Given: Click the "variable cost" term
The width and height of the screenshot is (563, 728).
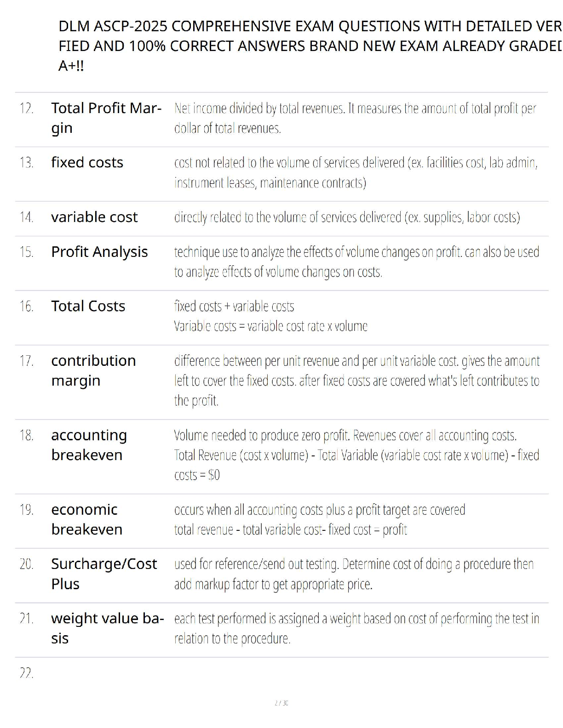Looking at the screenshot, I should (x=94, y=217).
